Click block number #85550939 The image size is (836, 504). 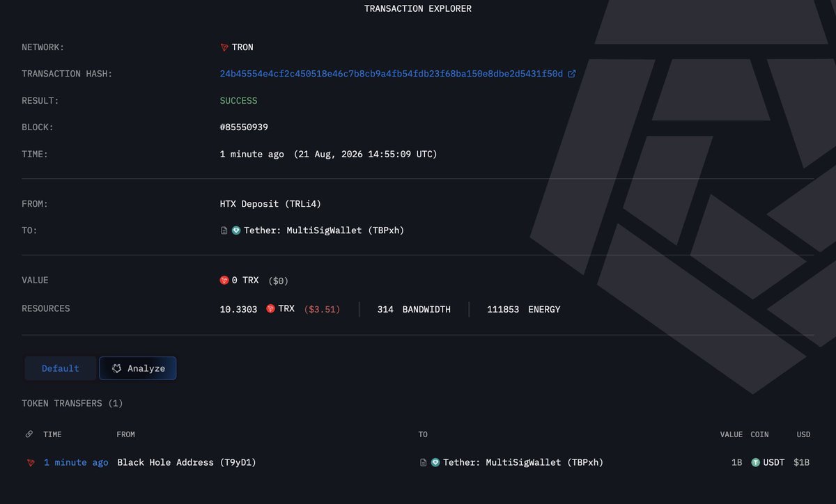(244, 127)
